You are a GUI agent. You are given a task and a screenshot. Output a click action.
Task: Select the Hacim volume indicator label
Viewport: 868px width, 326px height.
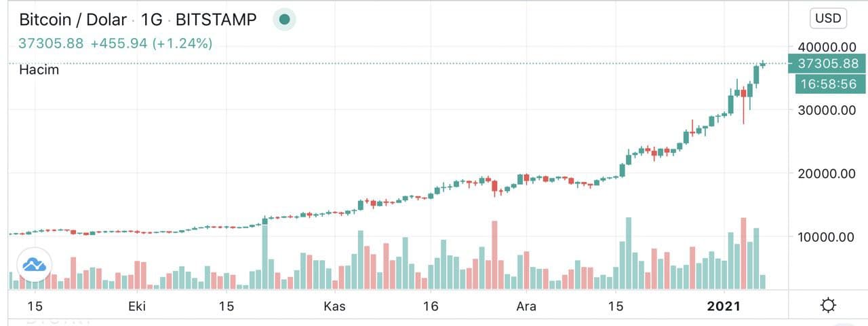tap(39, 69)
